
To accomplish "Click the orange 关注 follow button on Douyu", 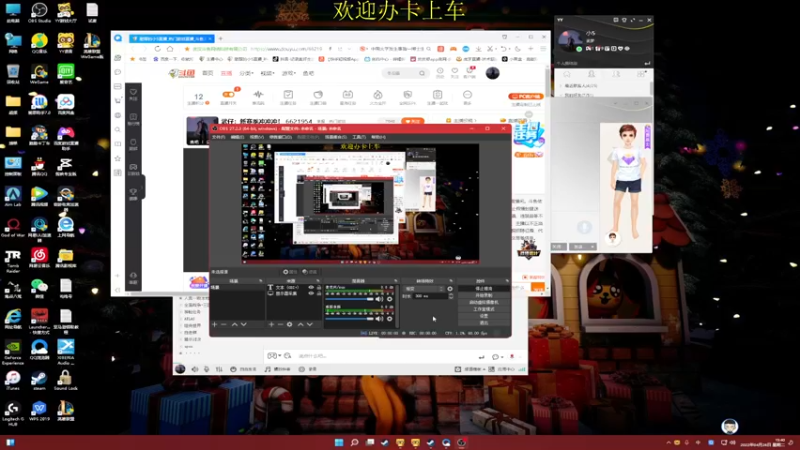I will [412, 121].
